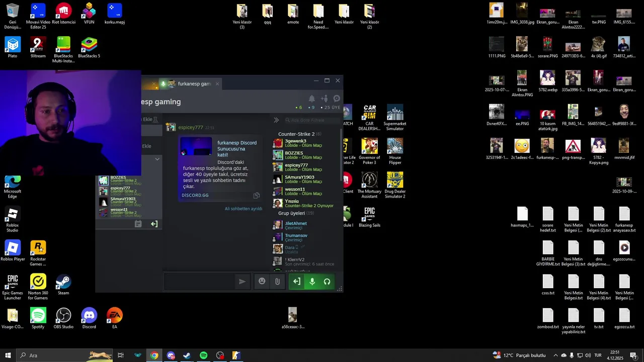Viewport: 644px width, 362px height.
Task: Open the Blazing Sails desktop icon
Action: coord(369,217)
